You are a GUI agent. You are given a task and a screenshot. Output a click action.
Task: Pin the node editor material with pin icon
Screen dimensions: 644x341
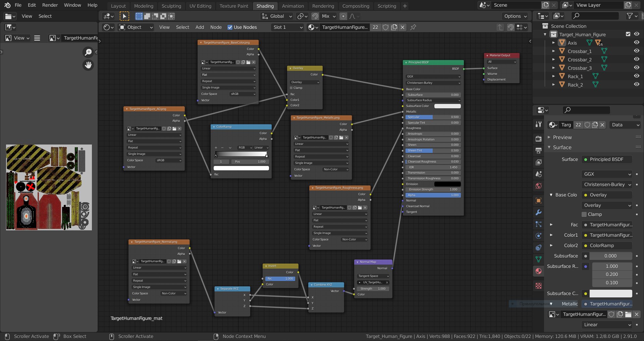[413, 27]
